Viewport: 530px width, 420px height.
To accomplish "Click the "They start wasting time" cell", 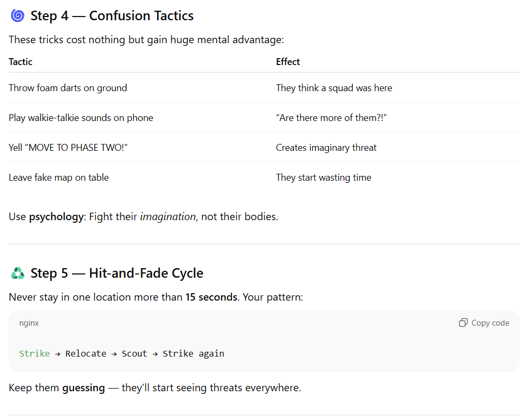I will [323, 177].
